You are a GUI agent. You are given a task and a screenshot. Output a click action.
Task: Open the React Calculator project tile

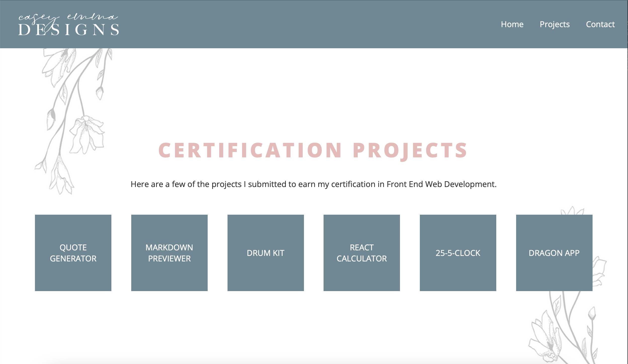pyautogui.click(x=362, y=253)
